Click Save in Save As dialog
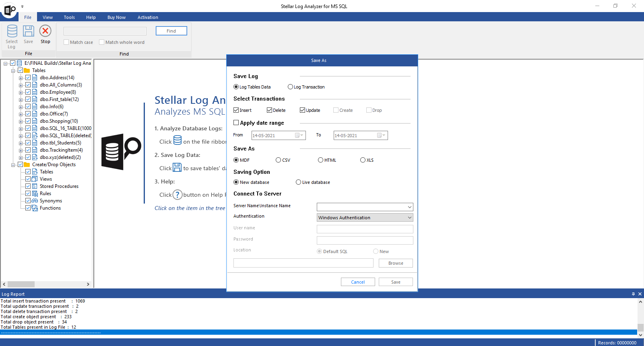644x346 pixels. tap(396, 282)
